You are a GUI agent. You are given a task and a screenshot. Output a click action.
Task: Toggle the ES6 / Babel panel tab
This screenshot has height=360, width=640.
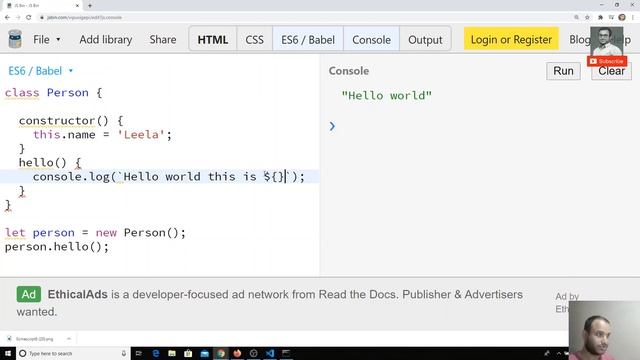tap(308, 40)
